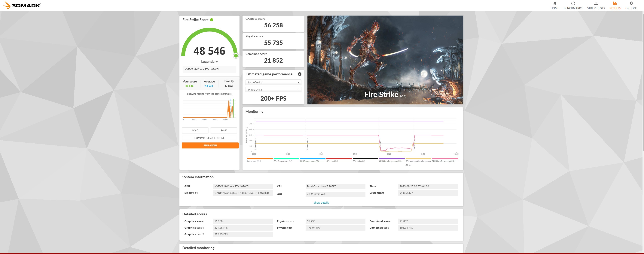This screenshot has width=644, height=254.
Task: Open the Stress Tests section
Action: tap(596, 5)
